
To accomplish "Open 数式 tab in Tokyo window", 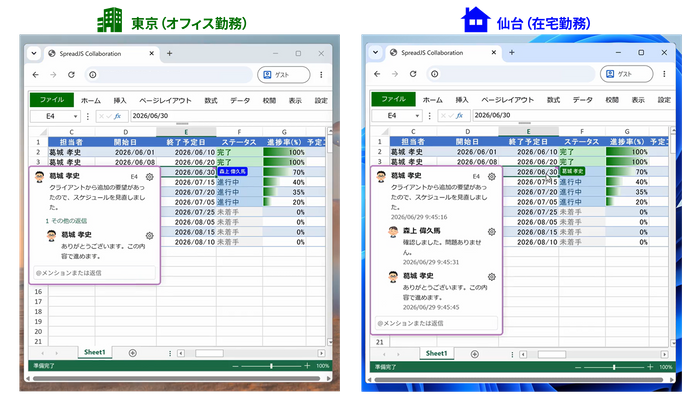I will tap(211, 101).
